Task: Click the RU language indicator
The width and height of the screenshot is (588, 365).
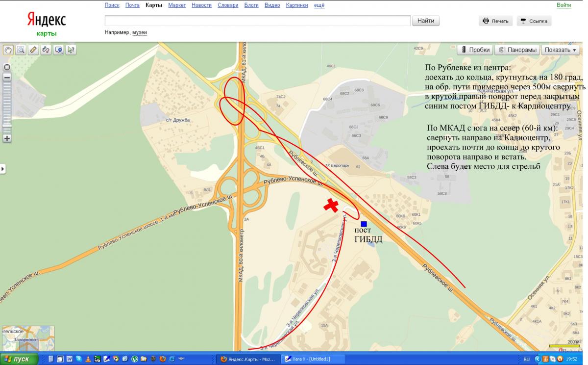Action: pyautogui.click(x=527, y=360)
